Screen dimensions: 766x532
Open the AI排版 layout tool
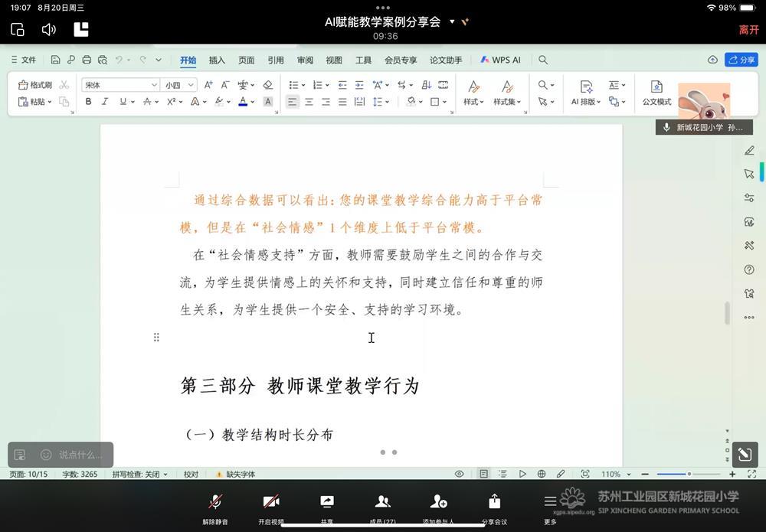[x=585, y=93]
